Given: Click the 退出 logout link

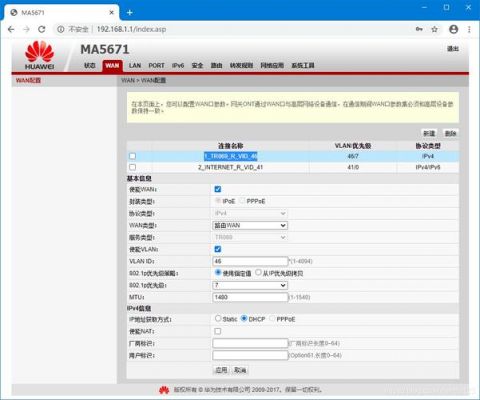Looking at the screenshot, I should coord(453,49).
